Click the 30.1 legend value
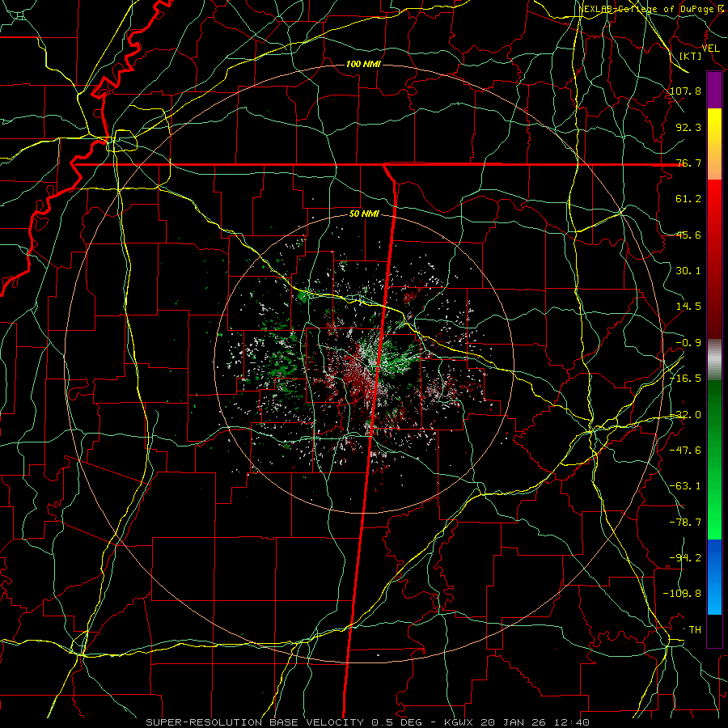The height and width of the screenshot is (728, 728). (x=688, y=271)
